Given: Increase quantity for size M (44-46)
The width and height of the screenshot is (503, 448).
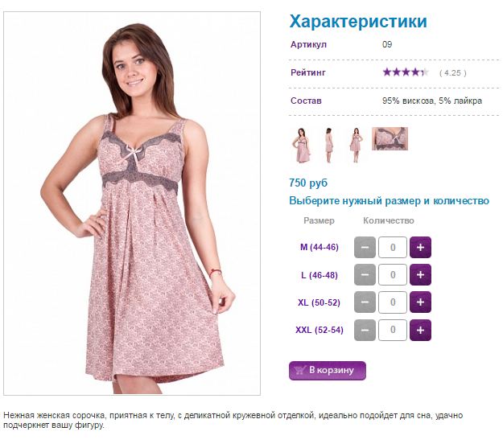Looking at the screenshot, I should pos(420,247).
